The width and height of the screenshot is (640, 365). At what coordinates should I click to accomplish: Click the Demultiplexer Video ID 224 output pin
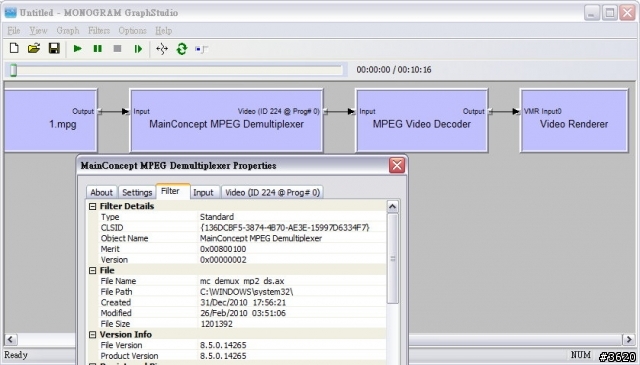click(325, 111)
